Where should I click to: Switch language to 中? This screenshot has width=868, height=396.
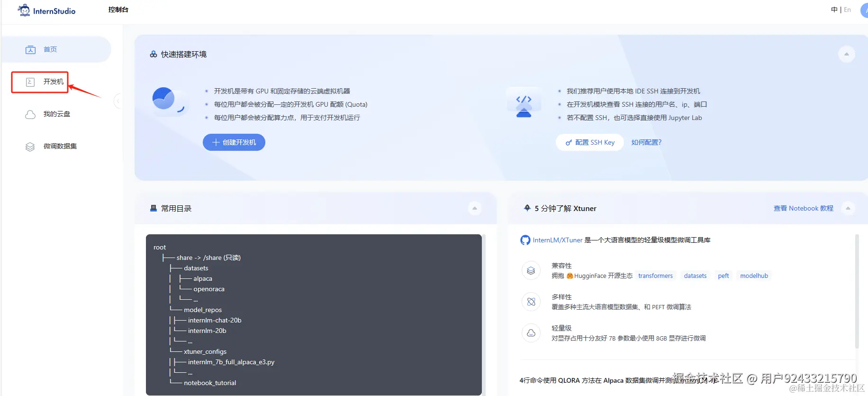[x=834, y=9]
